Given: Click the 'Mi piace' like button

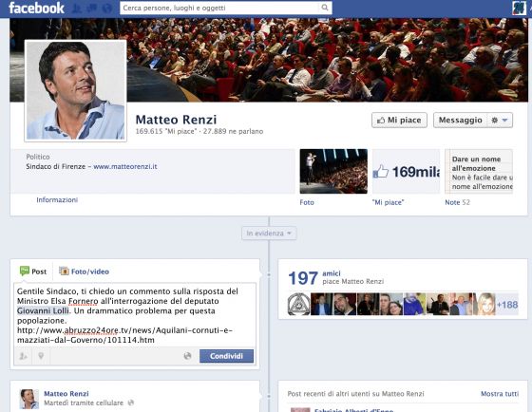Looking at the screenshot, I should tap(399, 120).
